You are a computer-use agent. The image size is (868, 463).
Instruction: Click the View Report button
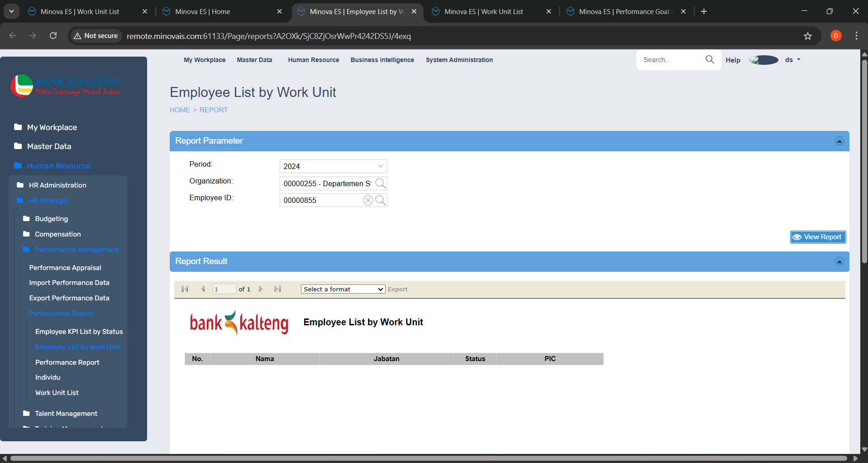pos(818,237)
